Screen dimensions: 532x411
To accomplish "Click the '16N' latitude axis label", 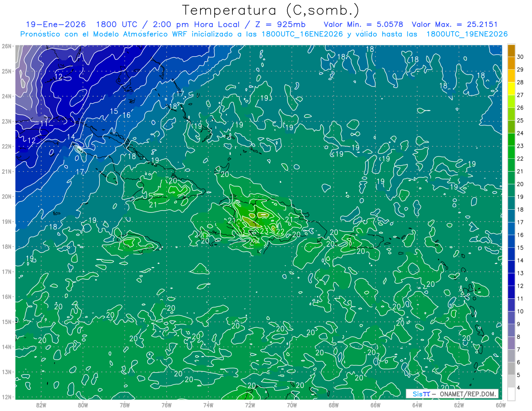I will point(6,297).
